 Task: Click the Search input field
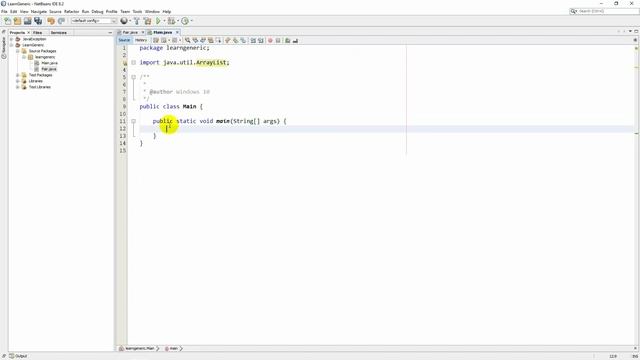point(604,11)
